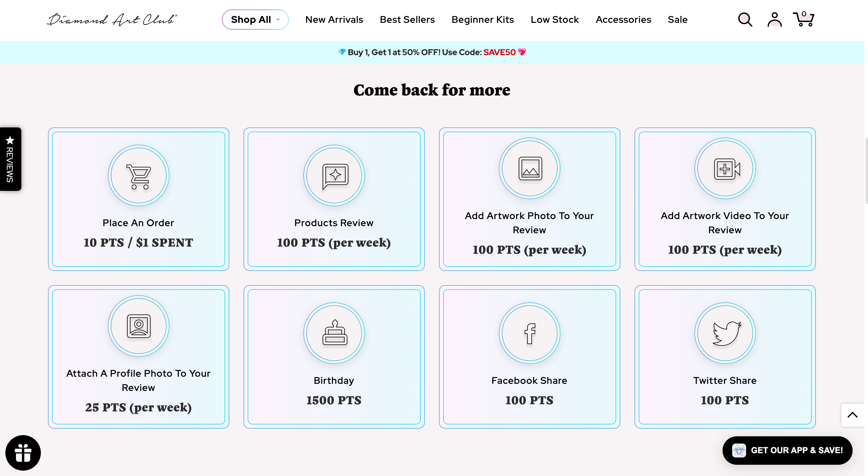The width and height of the screenshot is (868, 476).
Task: Expand the Shop All dropdown
Action: [x=255, y=19]
